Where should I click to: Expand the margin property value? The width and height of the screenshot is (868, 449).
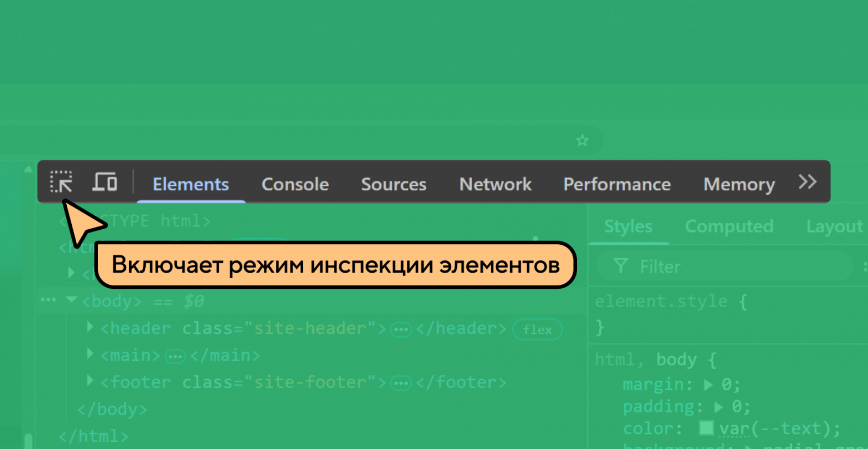coord(708,384)
